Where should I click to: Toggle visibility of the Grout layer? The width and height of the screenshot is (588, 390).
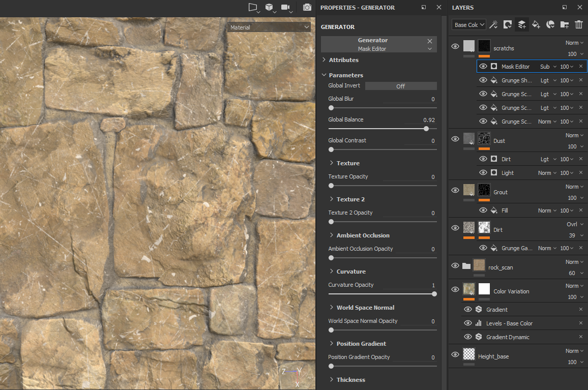(455, 190)
